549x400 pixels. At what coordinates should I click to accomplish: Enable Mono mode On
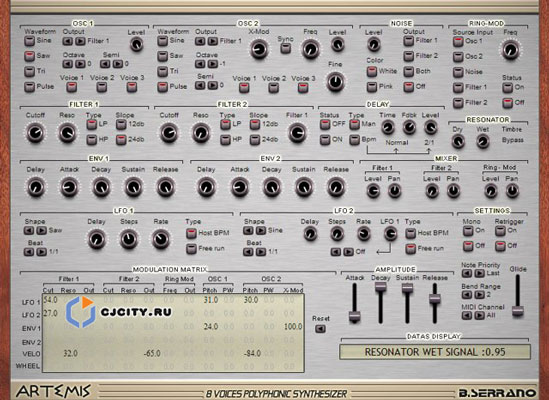point(468,230)
